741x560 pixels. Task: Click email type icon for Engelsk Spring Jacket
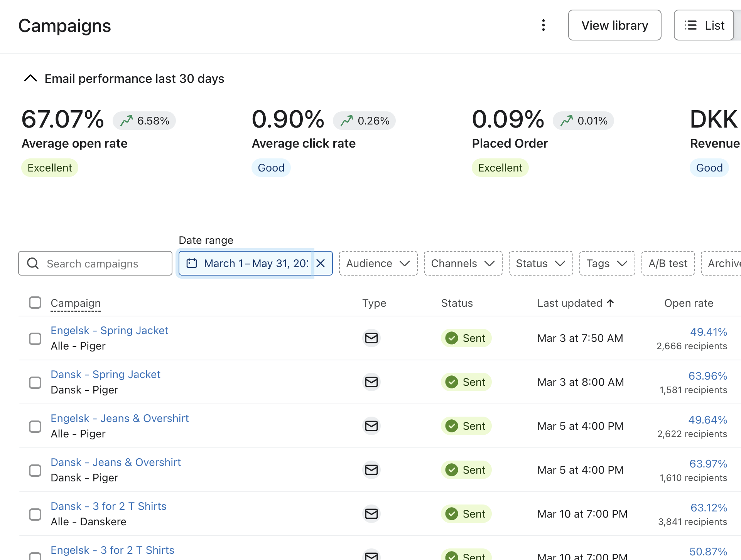click(x=371, y=338)
